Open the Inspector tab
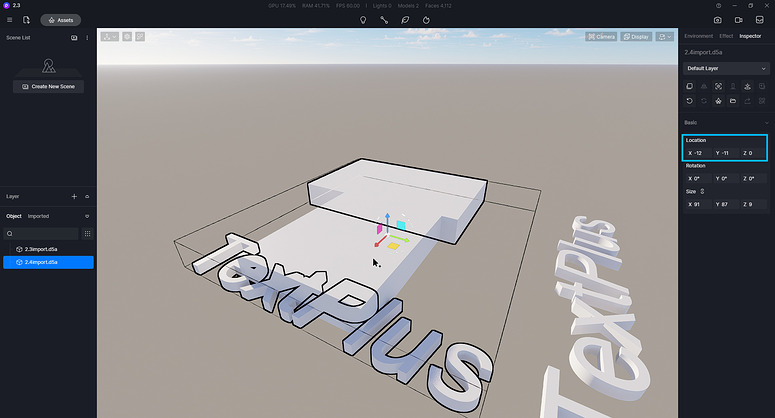 click(750, 36)
